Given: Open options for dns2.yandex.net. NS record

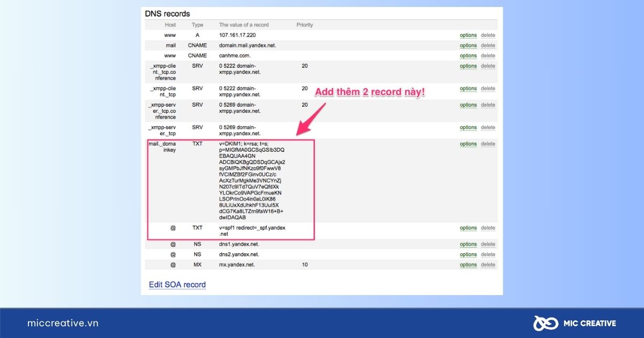Looking at the screenshot, I should 468,255.
